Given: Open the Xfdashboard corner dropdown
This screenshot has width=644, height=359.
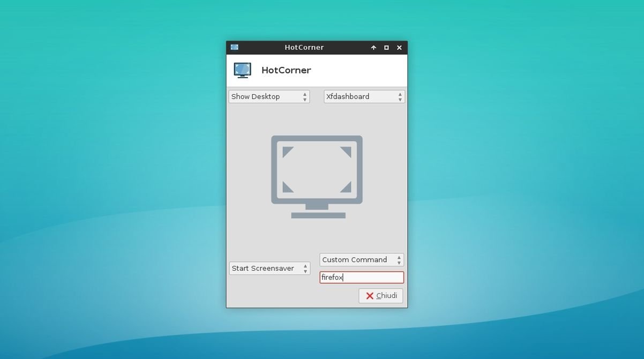Looking at the screenshot, I should click(364, 96).
